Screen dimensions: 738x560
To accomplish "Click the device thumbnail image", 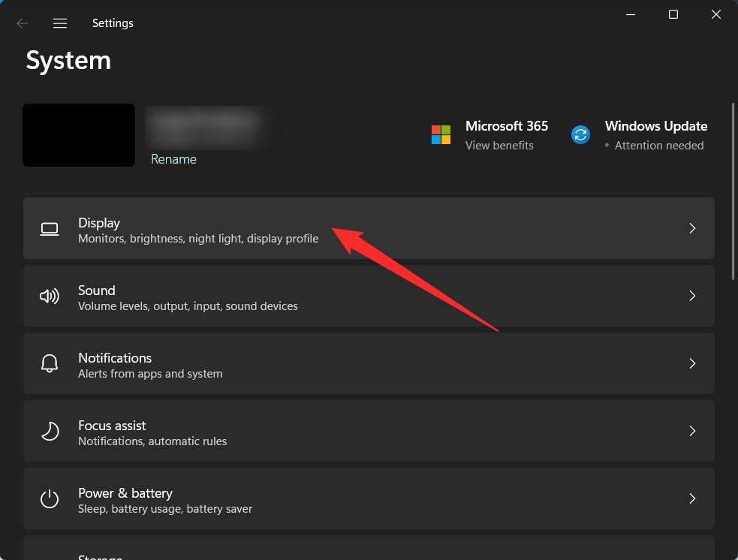I will [79, 135].
